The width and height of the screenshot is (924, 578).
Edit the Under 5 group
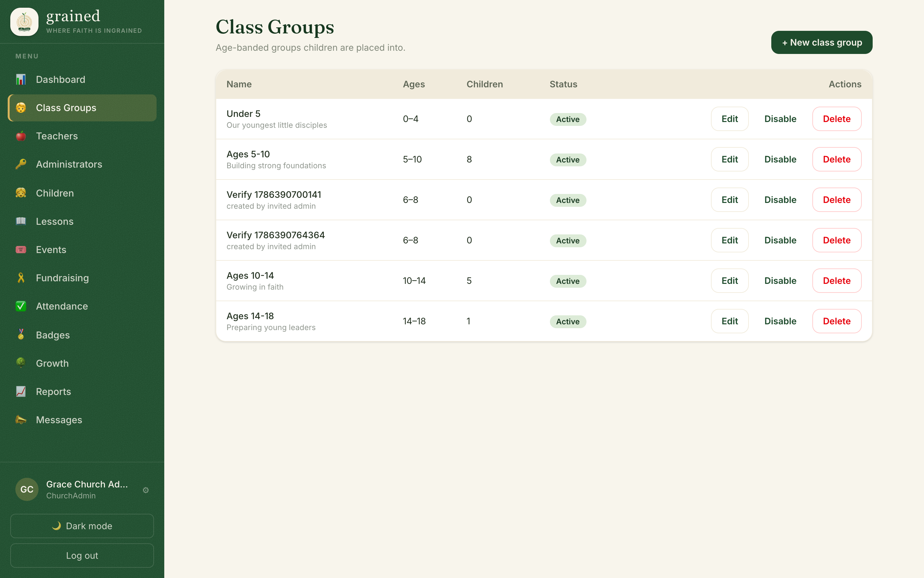(x=730, y=119)
